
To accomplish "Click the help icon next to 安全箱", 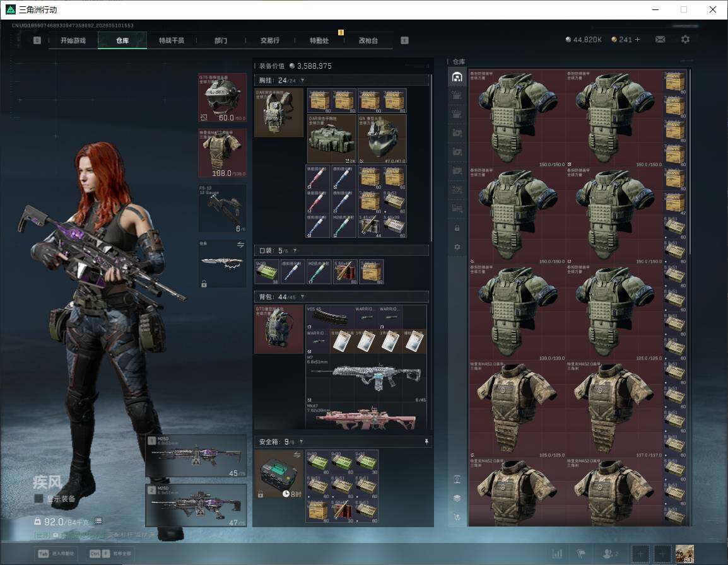I will [x=301, y=441].
